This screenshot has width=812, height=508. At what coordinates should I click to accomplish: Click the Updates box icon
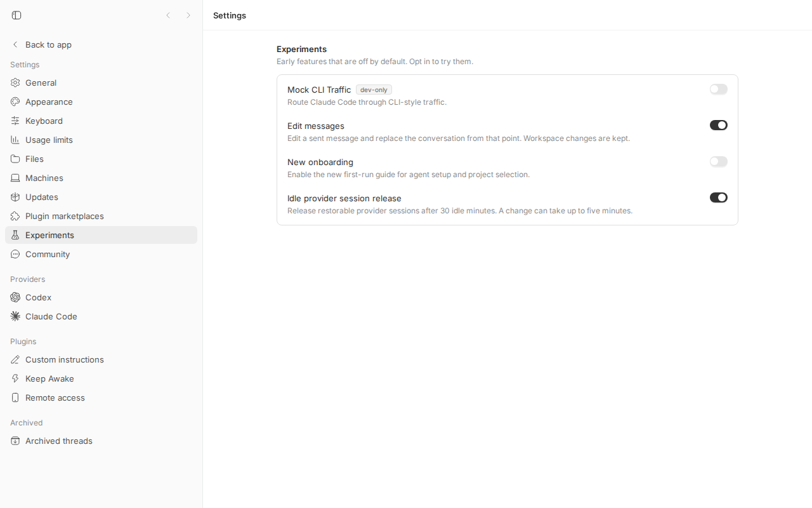pyautogui.click(x=15, y=197)
